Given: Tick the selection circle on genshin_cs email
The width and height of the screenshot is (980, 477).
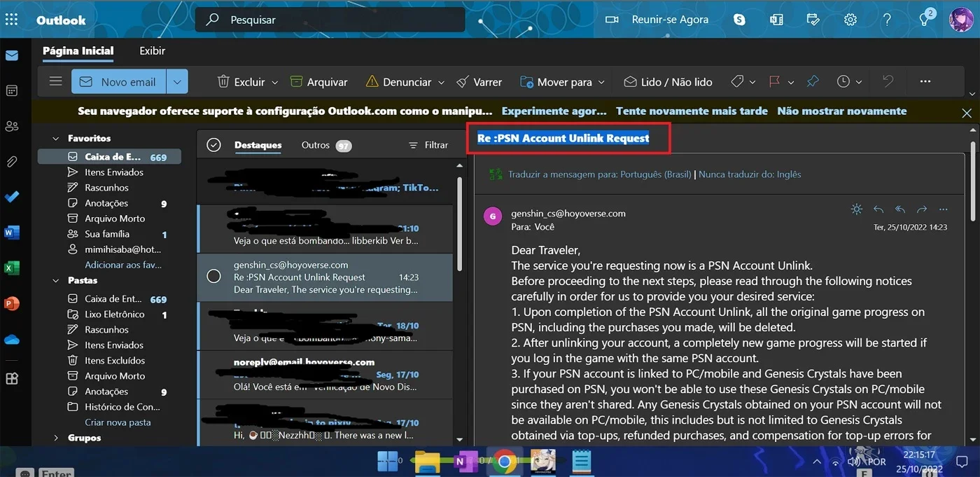Looking at the screenshot, I should click(214, 276).
